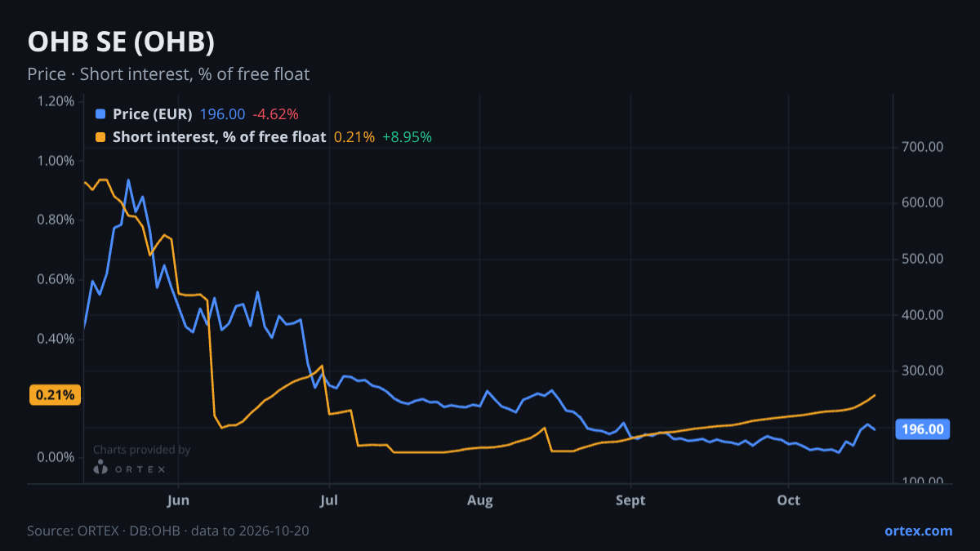Click the 700.00 right axis label

[923, 147]
